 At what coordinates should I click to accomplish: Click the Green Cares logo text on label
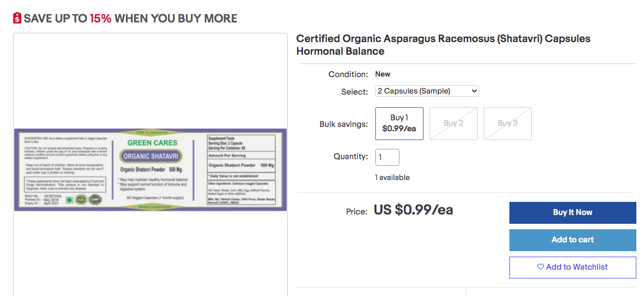pos(152,143)
